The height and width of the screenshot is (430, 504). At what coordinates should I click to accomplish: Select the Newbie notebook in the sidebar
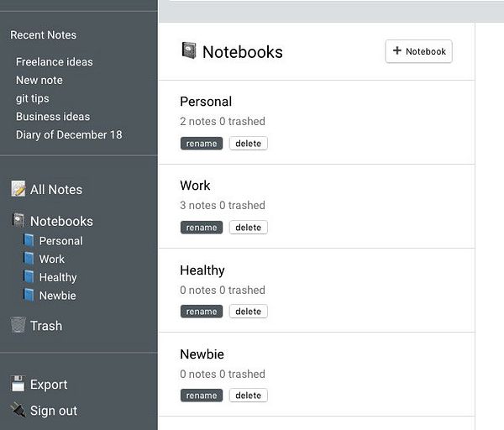pyautogui.click(x=57, y=296)
